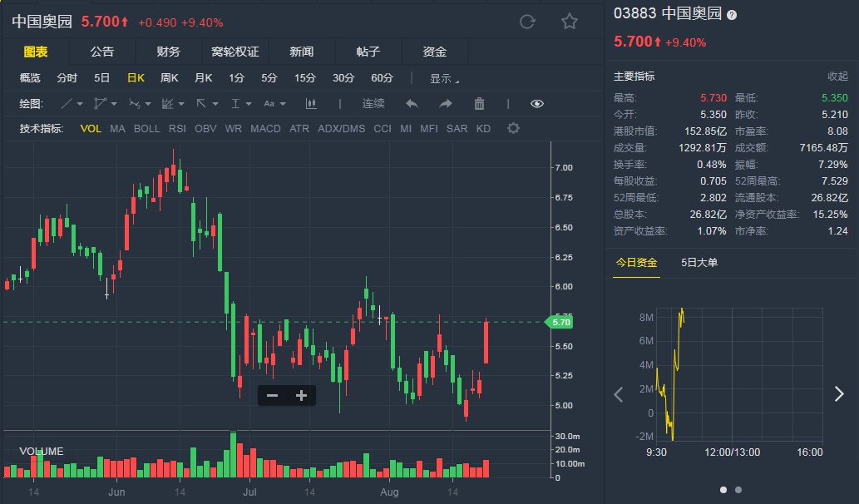Click help icon next to 03883 中国奥园
The height and width of the screenshot is (504, 859).
coord(731,15)
